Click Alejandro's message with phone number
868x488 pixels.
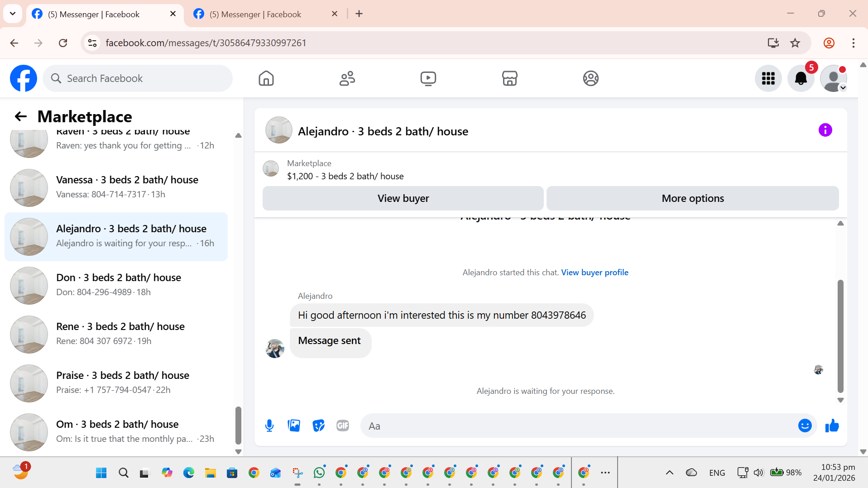click(x=441, y=315)
